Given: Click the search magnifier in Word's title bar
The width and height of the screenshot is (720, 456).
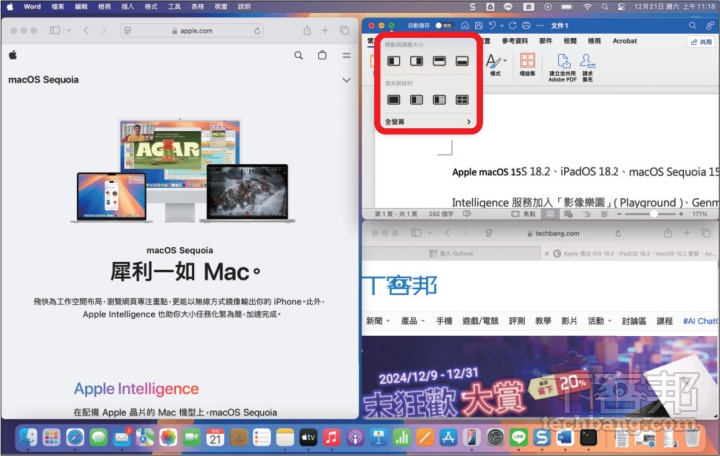Looking at the screenshot, I should pos(692,26).
